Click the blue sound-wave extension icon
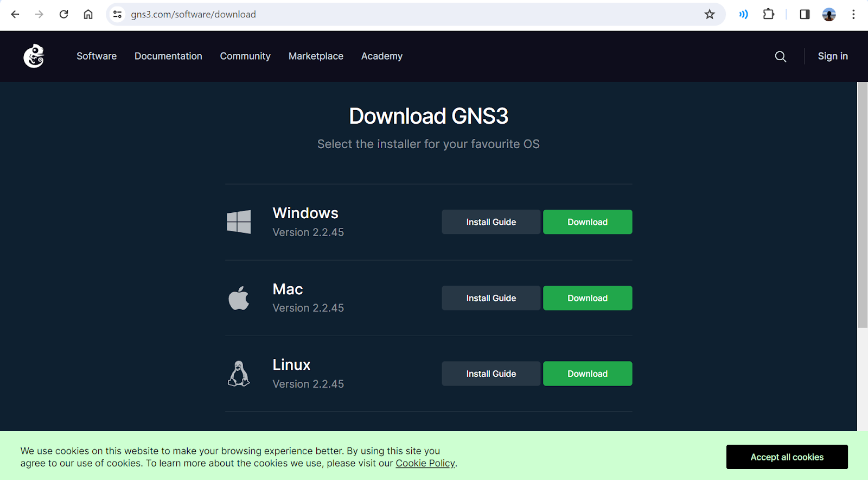The width and height of the screenshot is (868, 480). pyautogui.click(x=744, y=14)
